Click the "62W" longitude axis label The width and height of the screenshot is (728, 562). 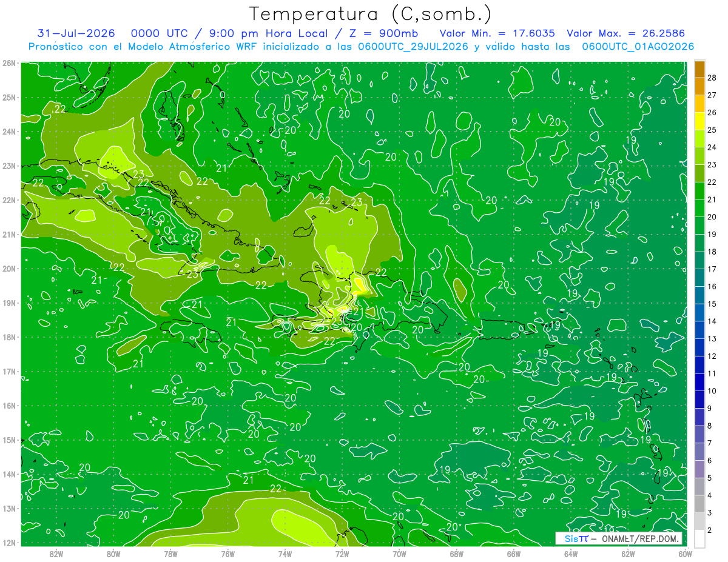tap(628, 553)
